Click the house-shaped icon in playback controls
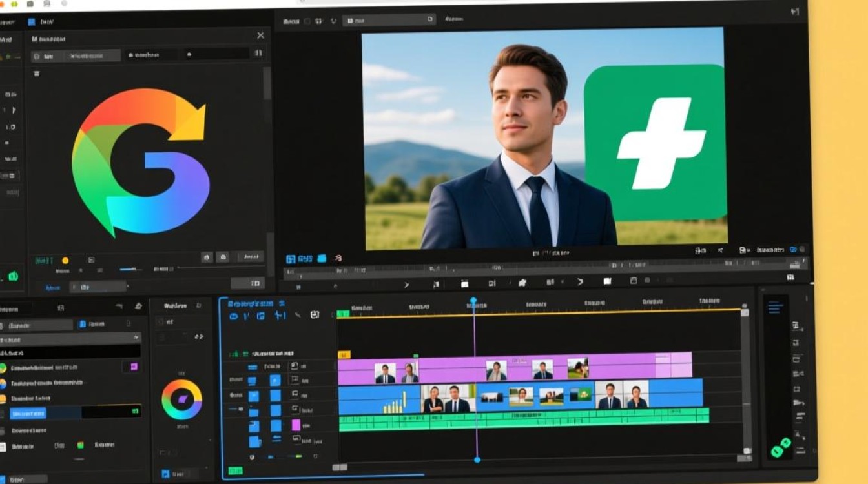The image size is (868, 484). 522,282
